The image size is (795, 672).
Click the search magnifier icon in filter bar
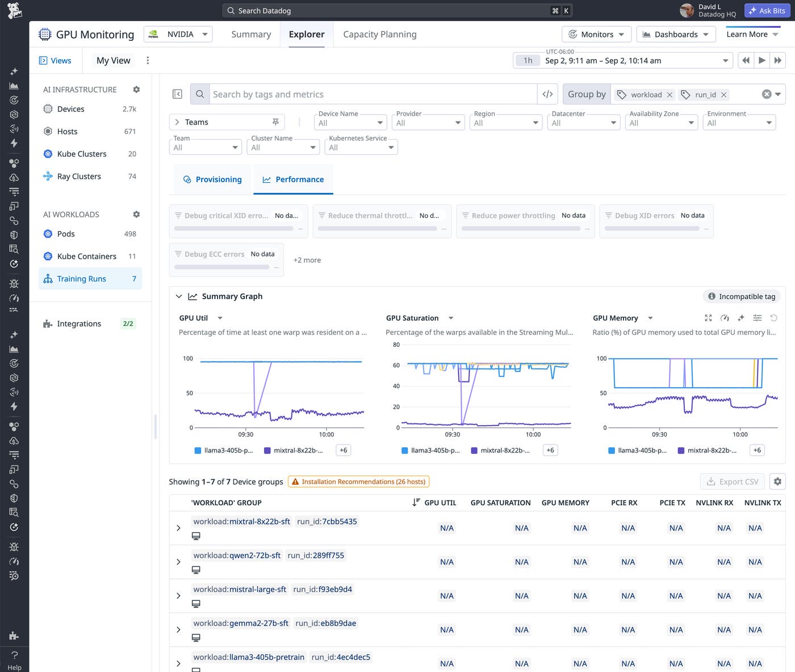[200, 94]
